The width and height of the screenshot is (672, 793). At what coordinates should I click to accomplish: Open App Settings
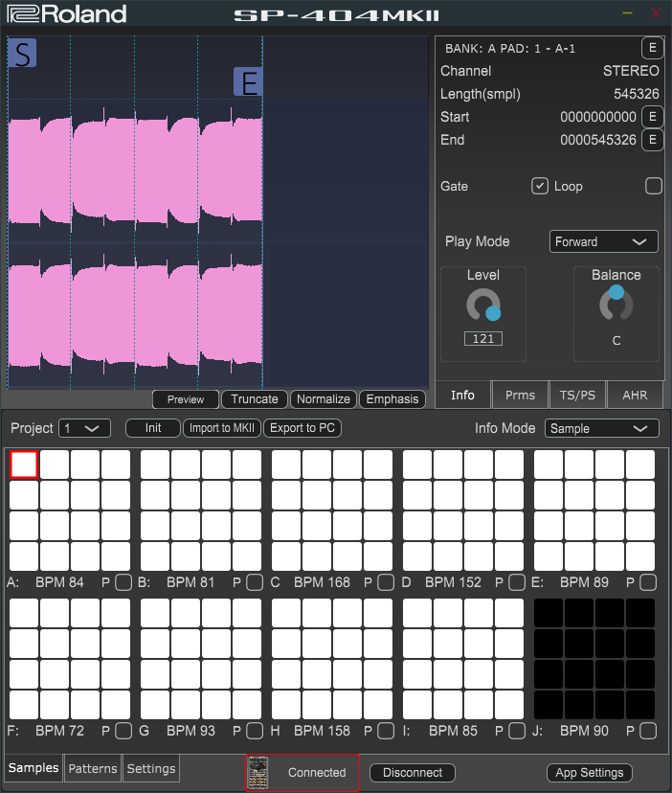tap(590, 772)
